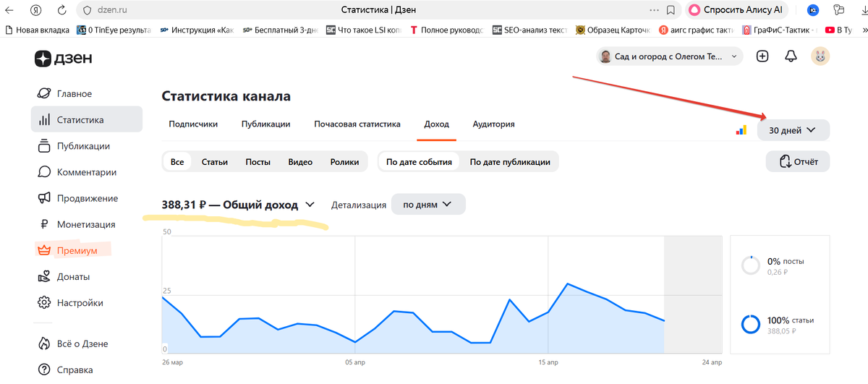Open the notifications bell icon
The width and height of the screenshot is (868, 384).
tap(791, 56)
